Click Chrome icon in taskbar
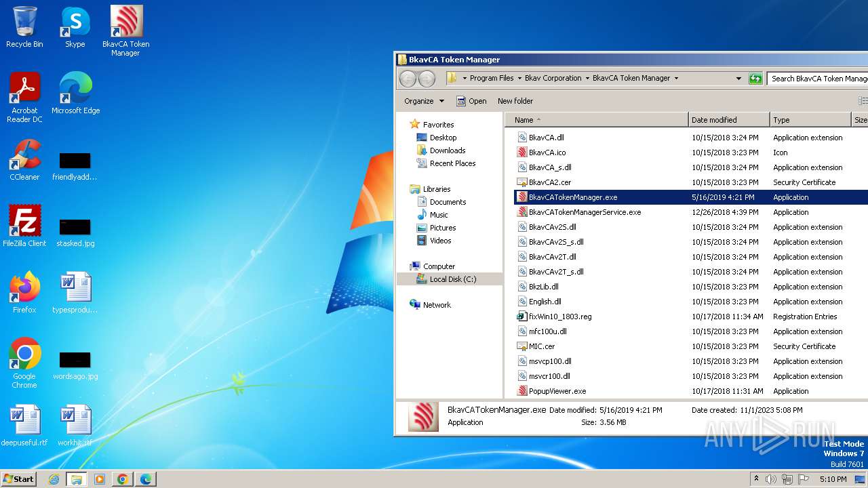The height and width of the screenshot is (488, 868). click(123, 479)
